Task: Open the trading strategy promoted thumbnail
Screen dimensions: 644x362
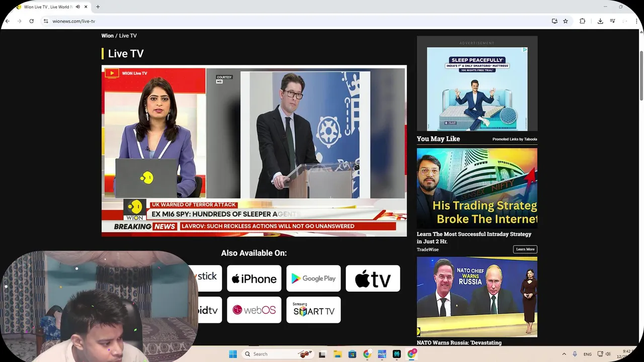Action: tap(477, 188)
